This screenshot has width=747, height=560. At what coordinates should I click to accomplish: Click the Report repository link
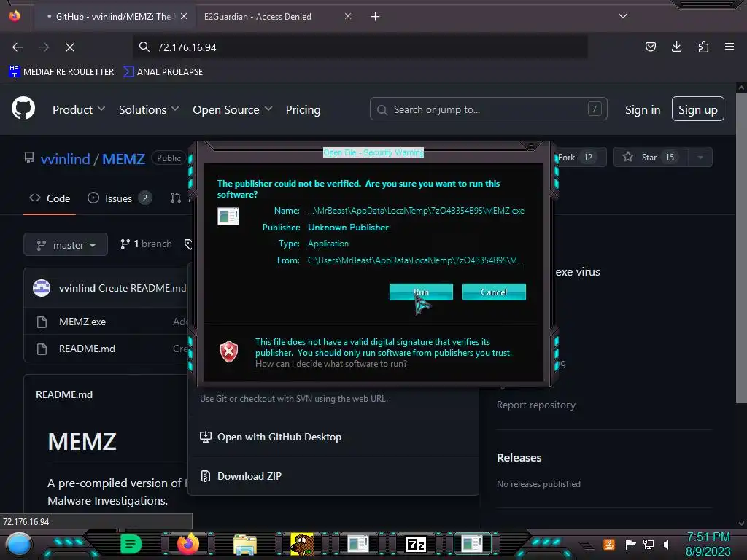(536, 405)
